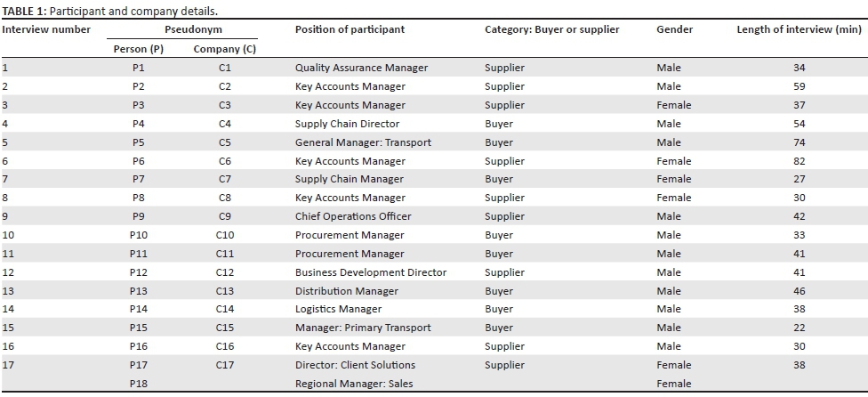Select "Director: Client Solutions" cell

(355, 365)
